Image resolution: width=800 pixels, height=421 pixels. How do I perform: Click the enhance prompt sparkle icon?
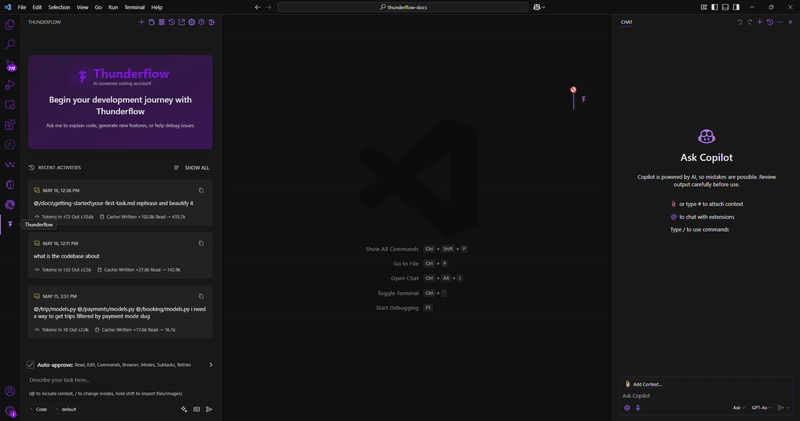coord(184,409)
